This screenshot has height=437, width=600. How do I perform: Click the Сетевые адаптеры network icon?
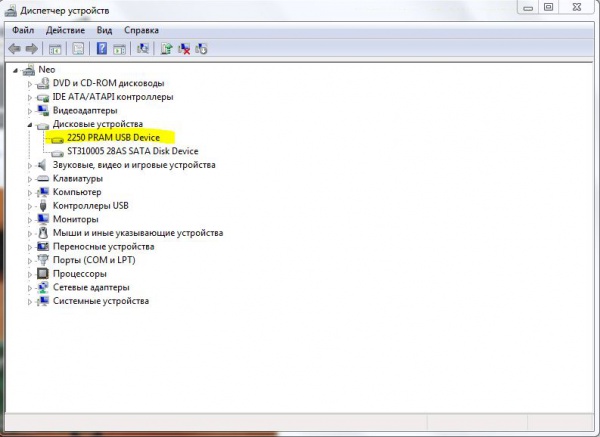(x=43, y=287)
